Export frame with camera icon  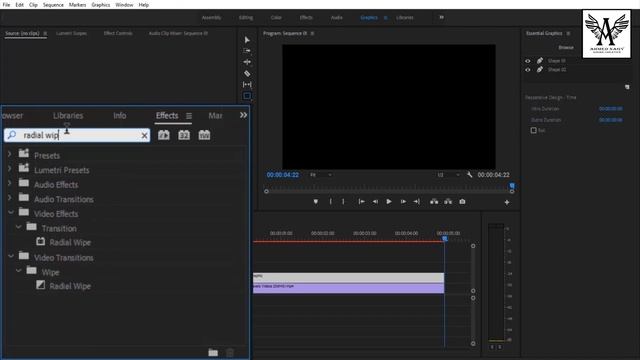click(x=462, y=202)
